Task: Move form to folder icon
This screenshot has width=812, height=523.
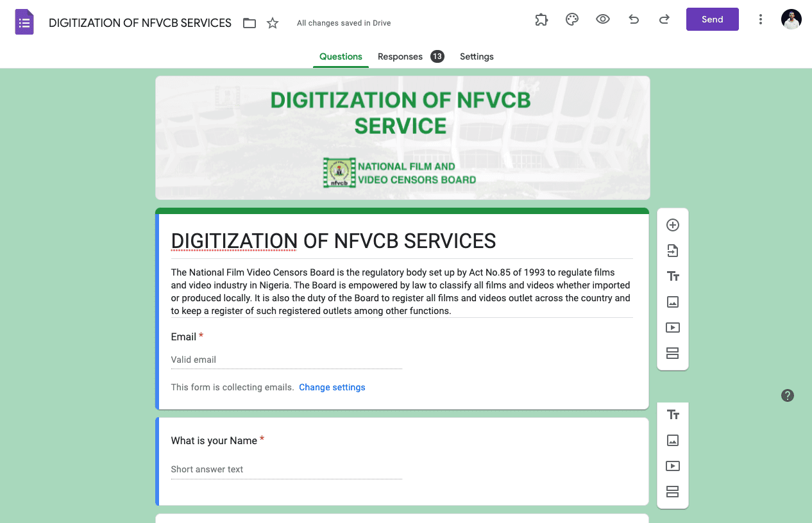Action: coord(250,23)
